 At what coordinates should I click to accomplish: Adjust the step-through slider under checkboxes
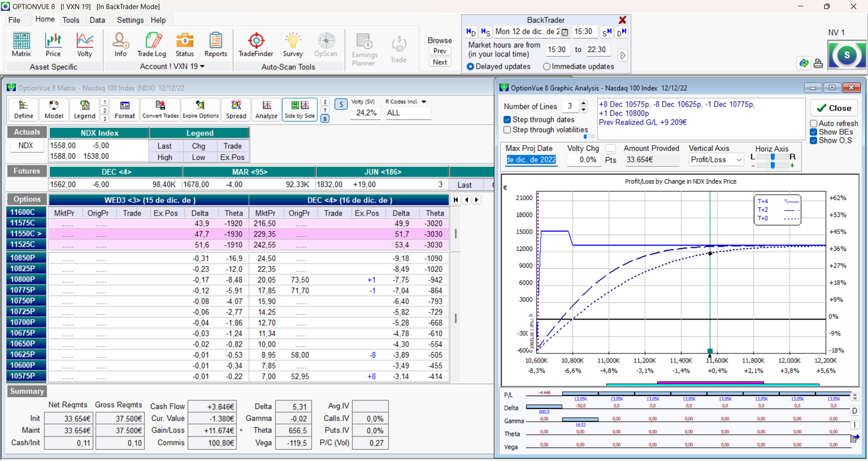(x=589, y=137)
